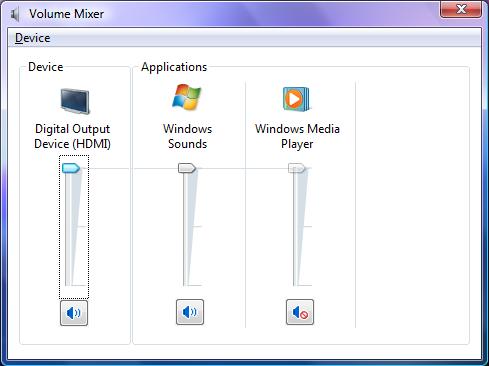Mute Windows Sounds with its speaker button
This screenshot has width=489, height=366.
pyautogui.click(x=190, y=312)
